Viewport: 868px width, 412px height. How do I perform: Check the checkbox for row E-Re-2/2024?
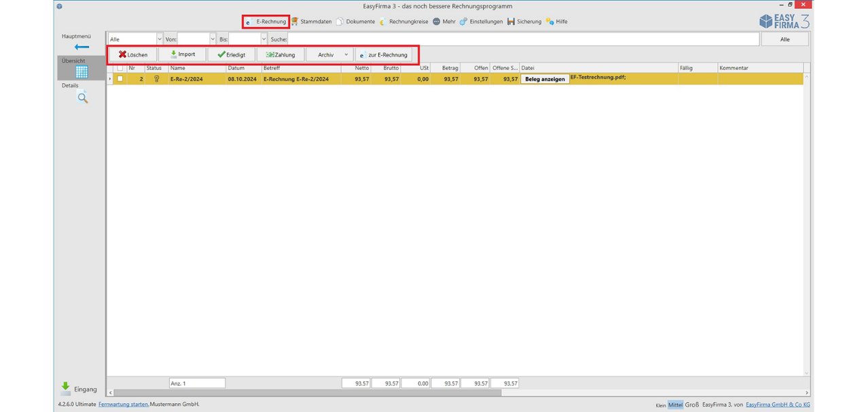coord(120,79)
